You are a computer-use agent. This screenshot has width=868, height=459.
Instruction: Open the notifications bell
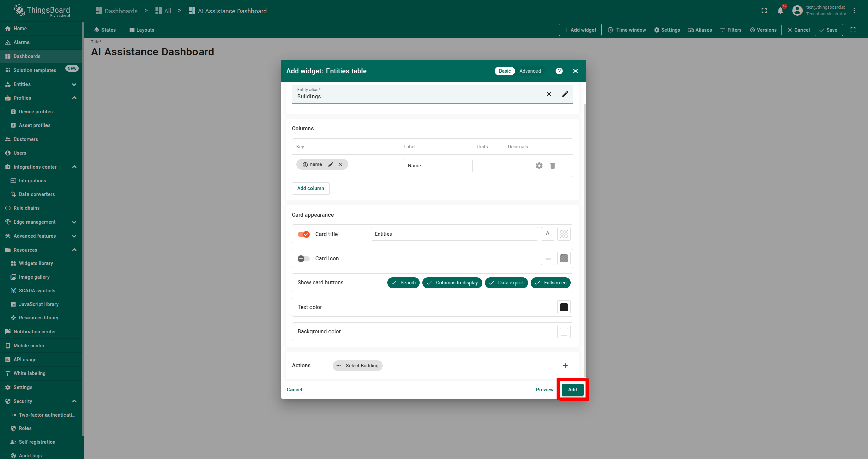(780, 11)
